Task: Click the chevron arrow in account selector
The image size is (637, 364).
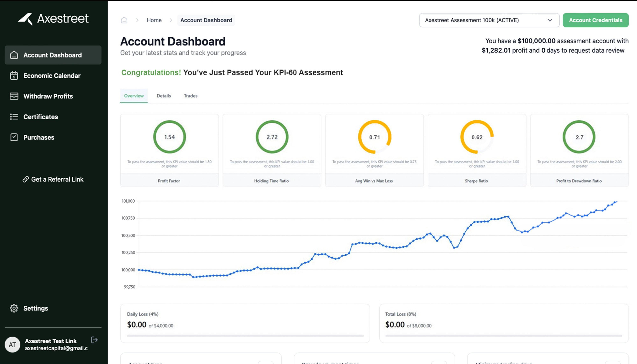Action: (x=550, y=20)
